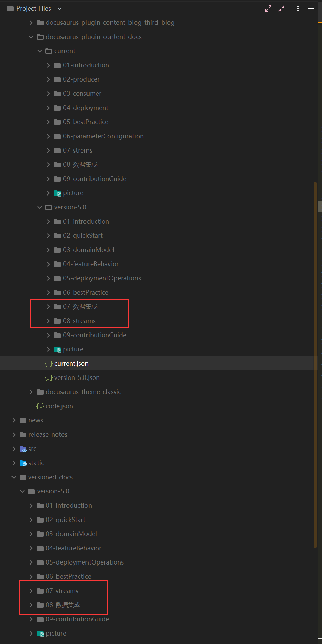Select the version-5.0.json file
Screen dimensions: 322x644
77,378
